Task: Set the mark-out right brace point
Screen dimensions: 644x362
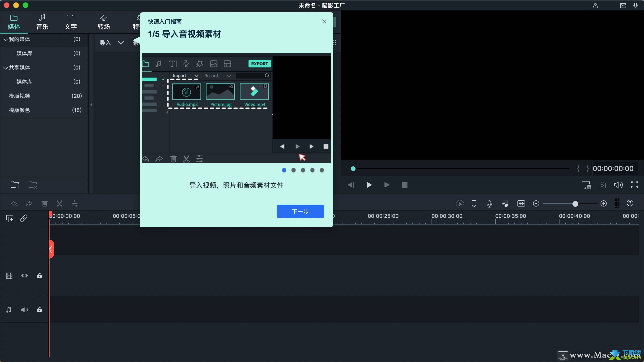Action: click(x=588, y=169)
